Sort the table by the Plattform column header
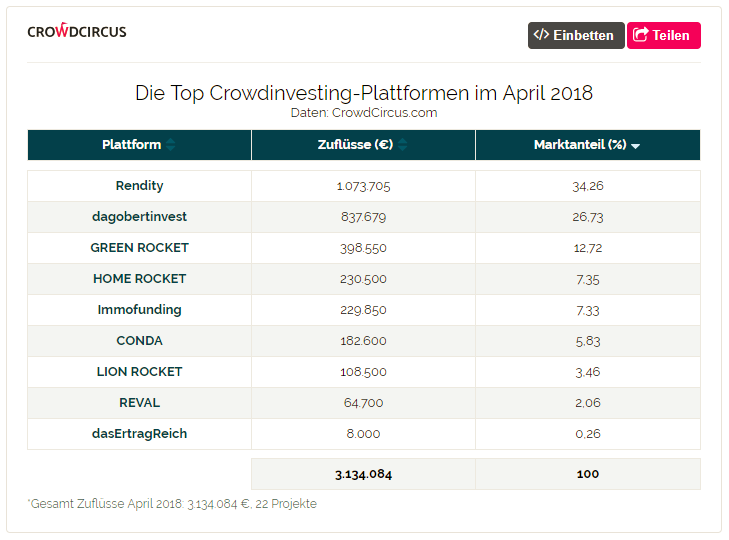Image resolution: width=729 pixels, height=540 pixels. coord(132,145)
